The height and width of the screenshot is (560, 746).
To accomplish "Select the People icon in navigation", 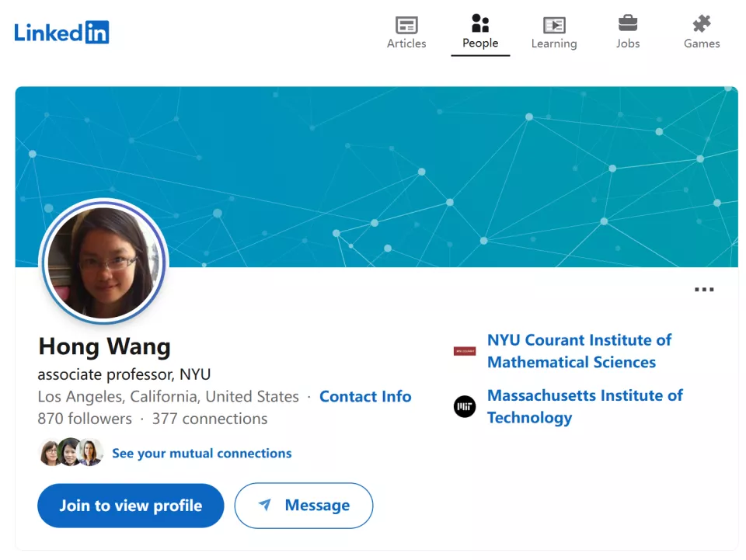I will [480, 23].
